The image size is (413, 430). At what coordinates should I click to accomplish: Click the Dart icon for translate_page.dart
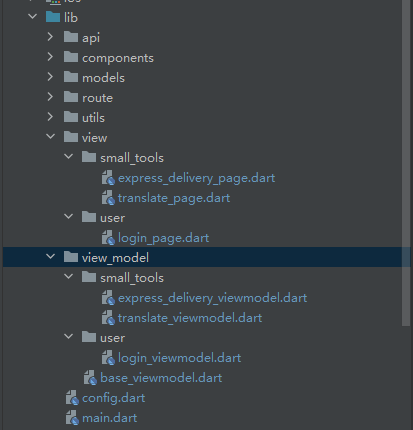pos(108,198)
